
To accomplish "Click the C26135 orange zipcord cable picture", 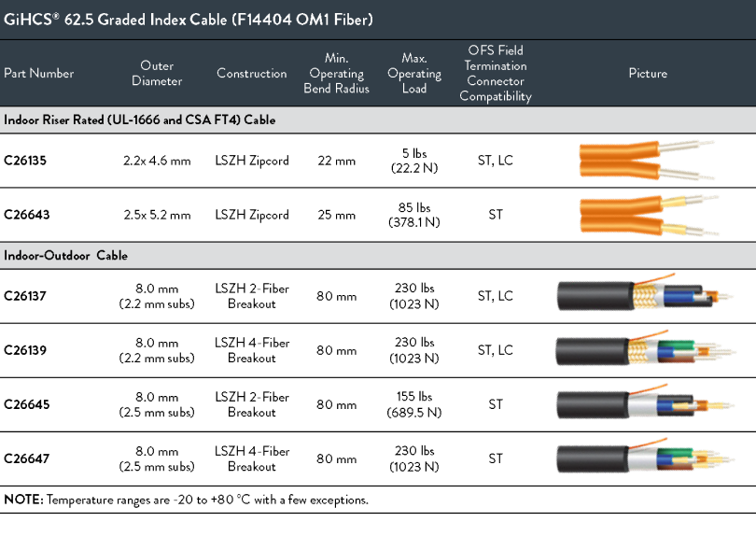I will 647,161.
